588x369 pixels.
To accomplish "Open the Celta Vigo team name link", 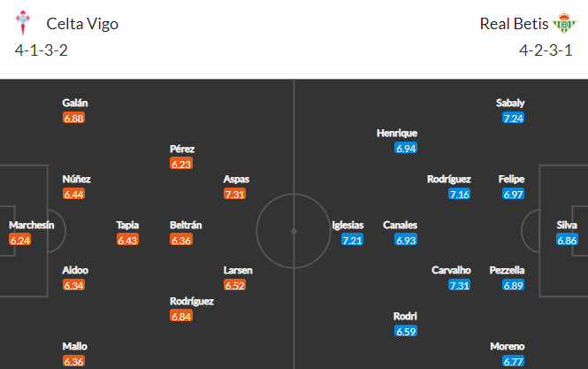I will point(82,24).
